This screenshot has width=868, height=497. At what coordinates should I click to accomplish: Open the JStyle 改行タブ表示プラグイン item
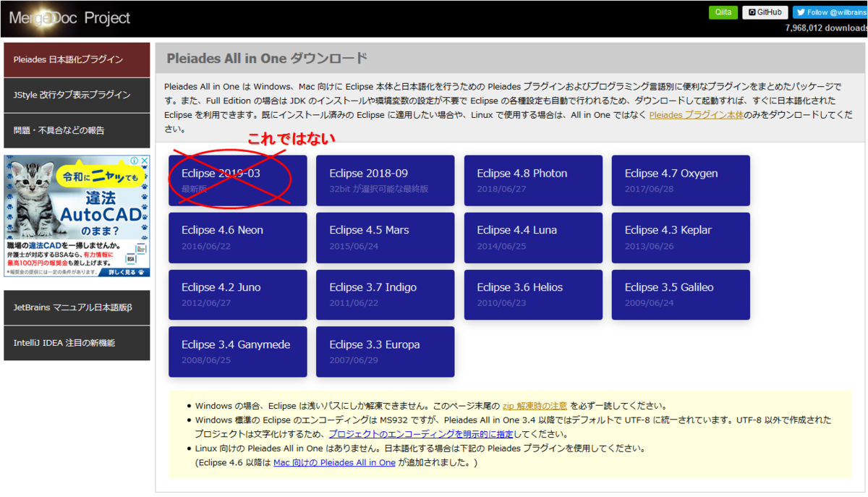click(77, 95)
